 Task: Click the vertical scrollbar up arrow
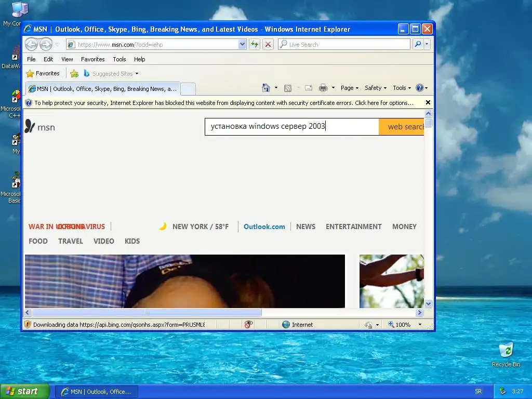click(428, 113)
